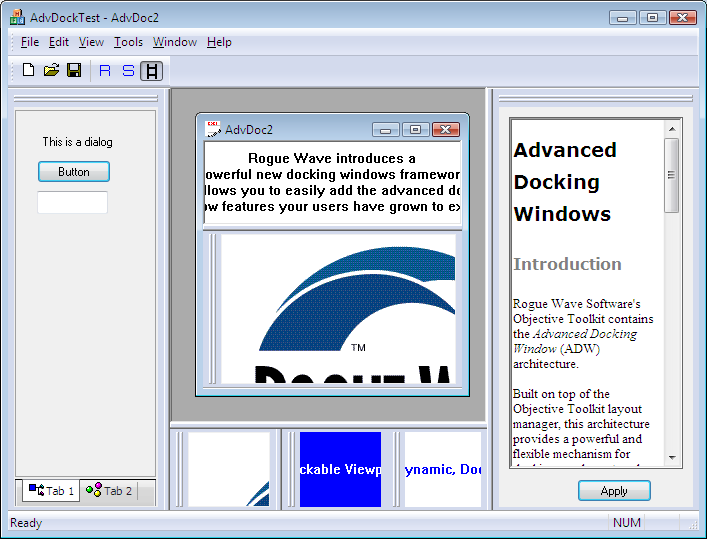This screenshot has width=707, height=539.
Task: Click the Apply button
Action: click(614, 491)
